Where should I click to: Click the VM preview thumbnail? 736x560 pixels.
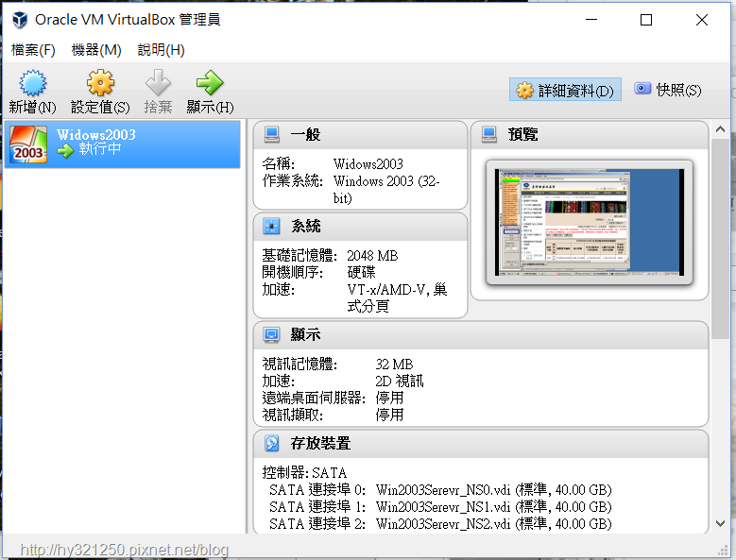pos(590,222)
